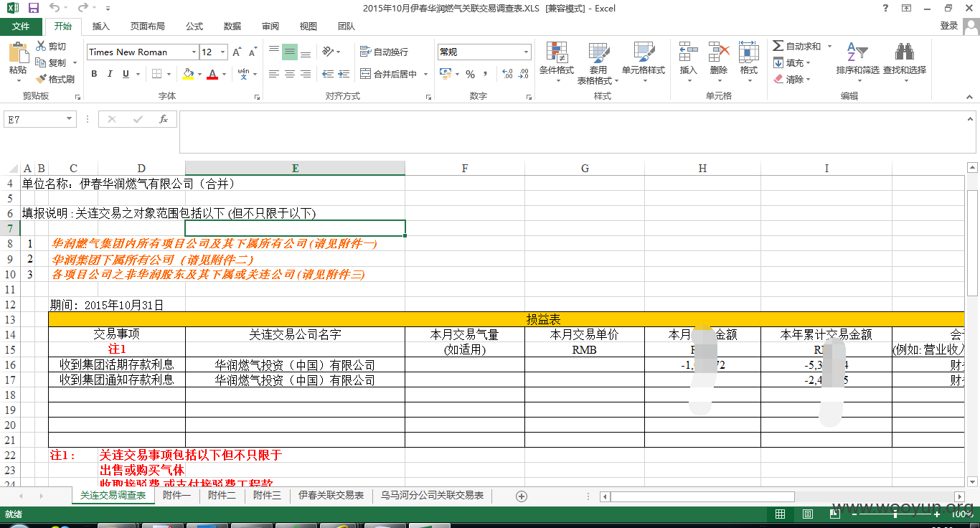
Task: Apply percent style format
Action: coord(471,74)
